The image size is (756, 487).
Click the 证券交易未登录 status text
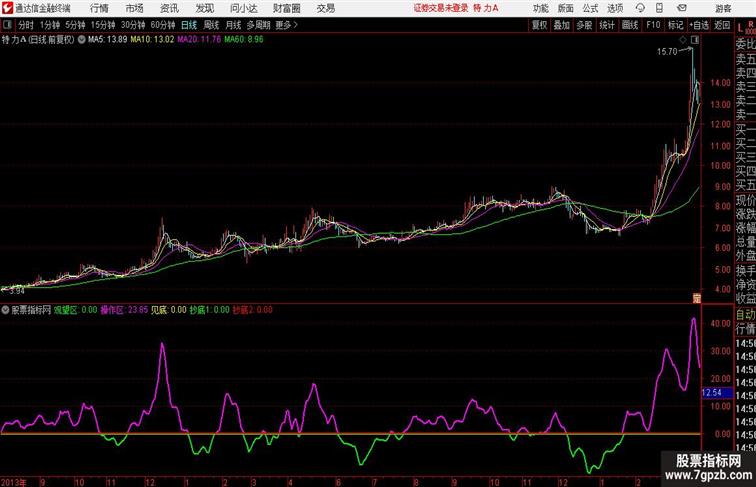point(441,8)
